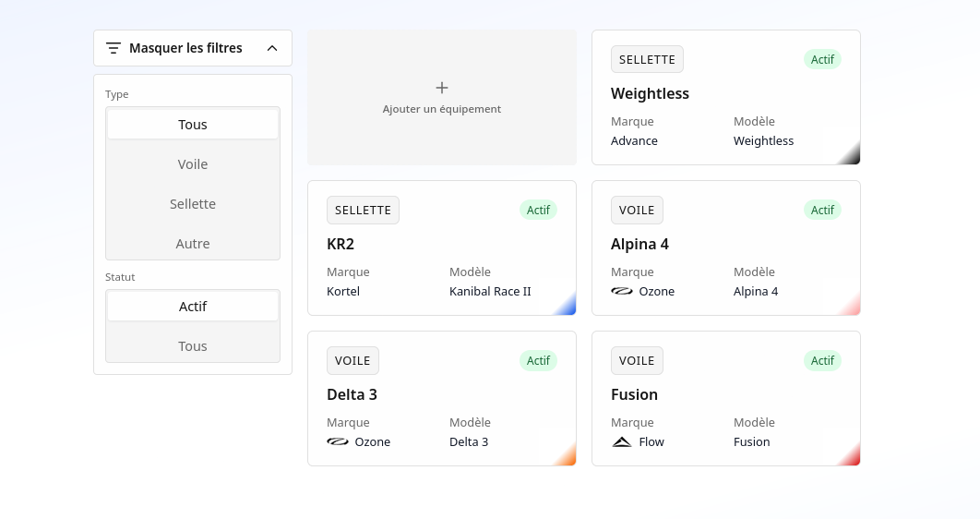
Task: Select Autre type filter
Action: click(193, 244)
